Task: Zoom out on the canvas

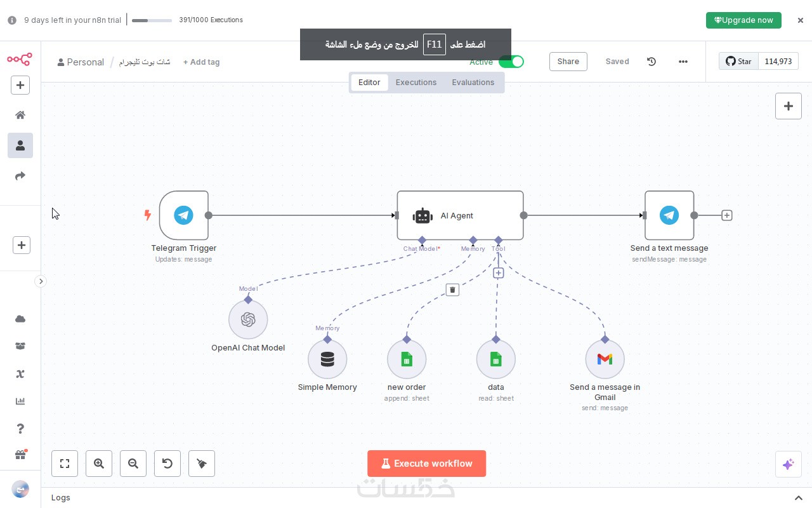Action: click(x=133, y=464)
